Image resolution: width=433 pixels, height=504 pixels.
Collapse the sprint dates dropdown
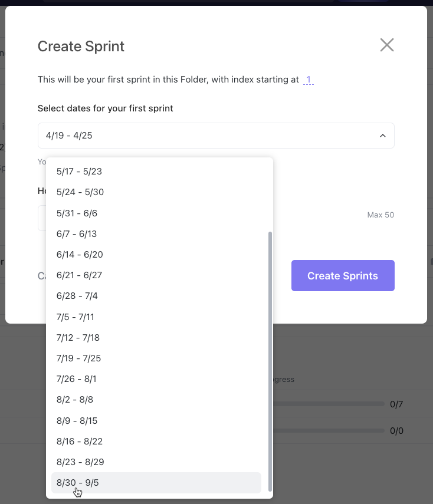tap(382, 135)
